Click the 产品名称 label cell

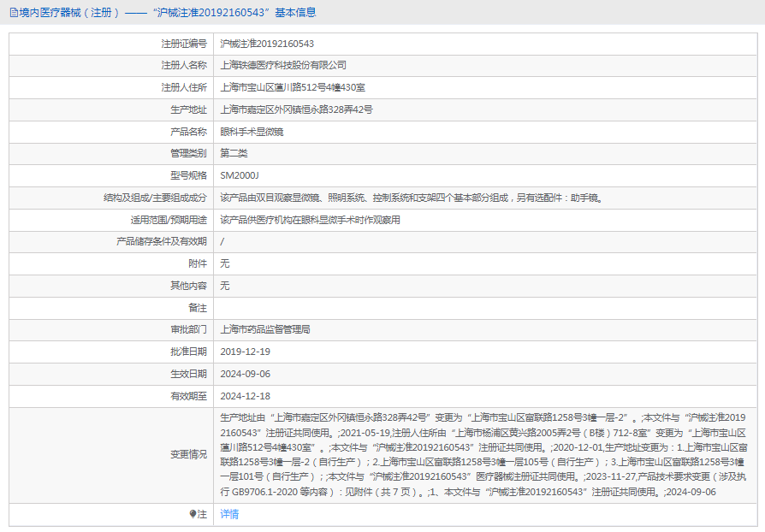tap(111, 132)
